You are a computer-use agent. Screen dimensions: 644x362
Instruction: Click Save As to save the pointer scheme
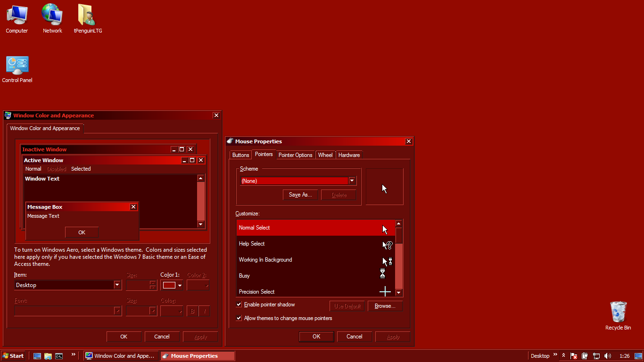click(300, 195)
